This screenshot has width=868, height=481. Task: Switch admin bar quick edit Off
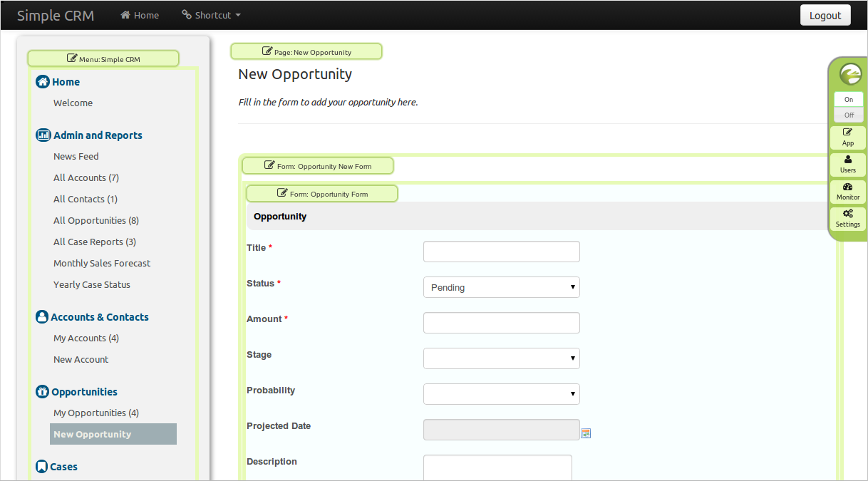coord(849,115)
